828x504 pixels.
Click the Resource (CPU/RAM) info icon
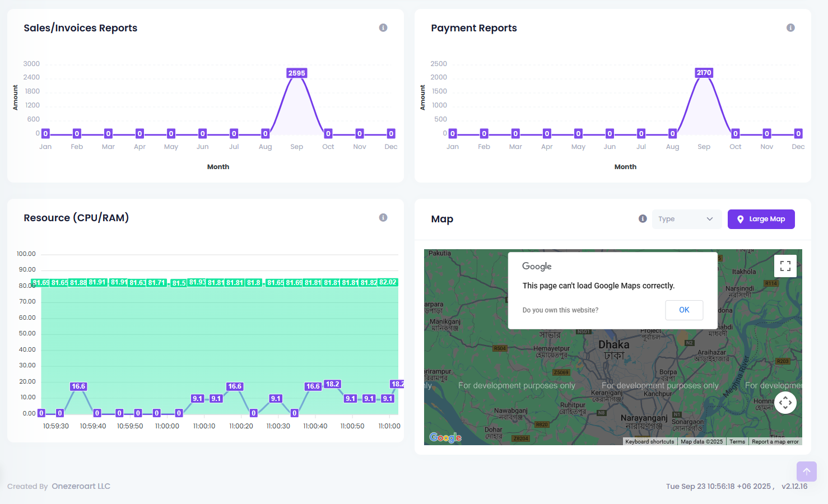383,218
